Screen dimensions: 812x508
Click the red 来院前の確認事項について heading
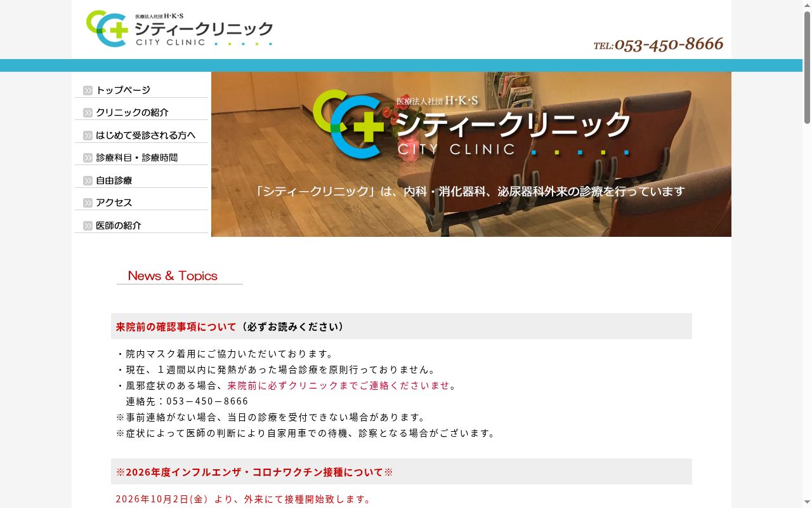176,326
